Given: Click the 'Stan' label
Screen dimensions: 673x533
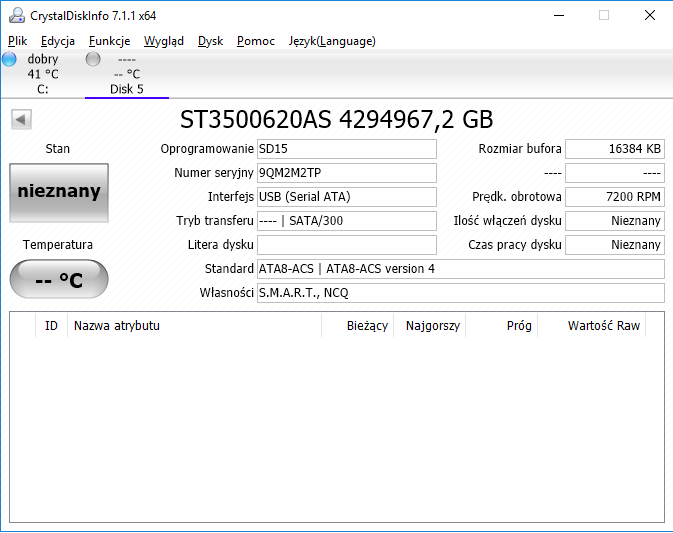Looking at the screenshot, I should tap(58, 149).
